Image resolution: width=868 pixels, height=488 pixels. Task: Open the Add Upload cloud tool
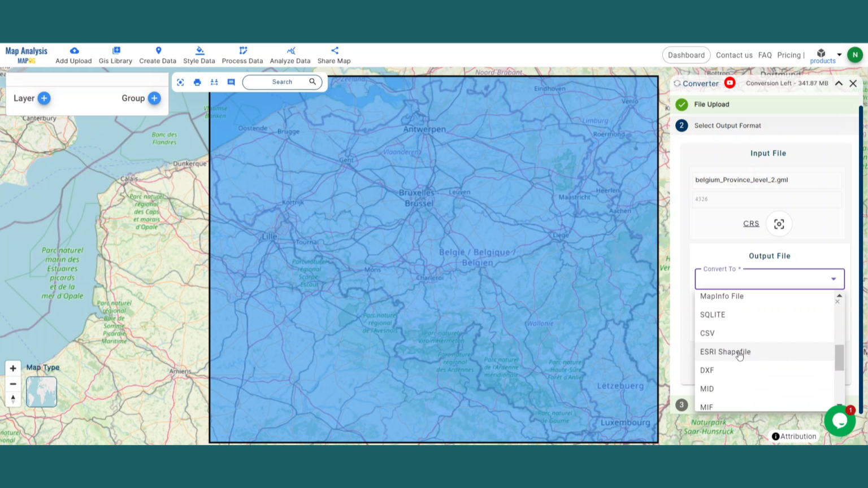tap(73, 55)
